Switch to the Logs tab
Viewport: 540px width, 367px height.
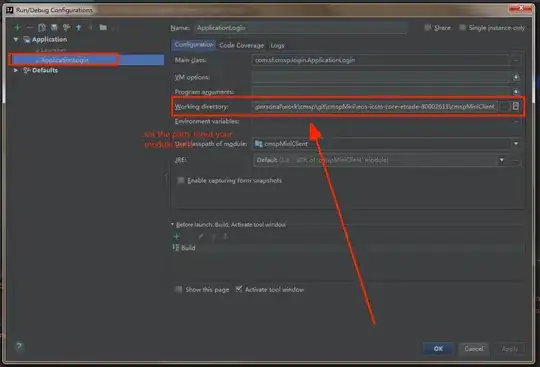pyautogui.click(x=277, y=45)
